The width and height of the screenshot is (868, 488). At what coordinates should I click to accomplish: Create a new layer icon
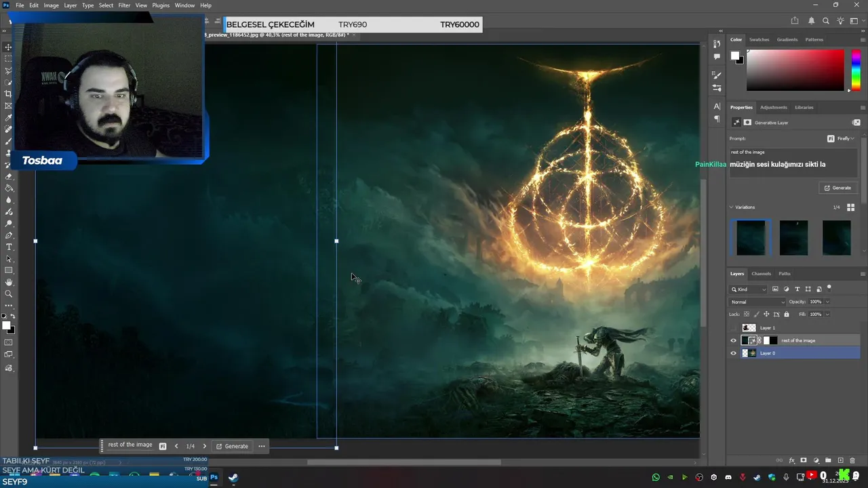click(x=841, y=460)
